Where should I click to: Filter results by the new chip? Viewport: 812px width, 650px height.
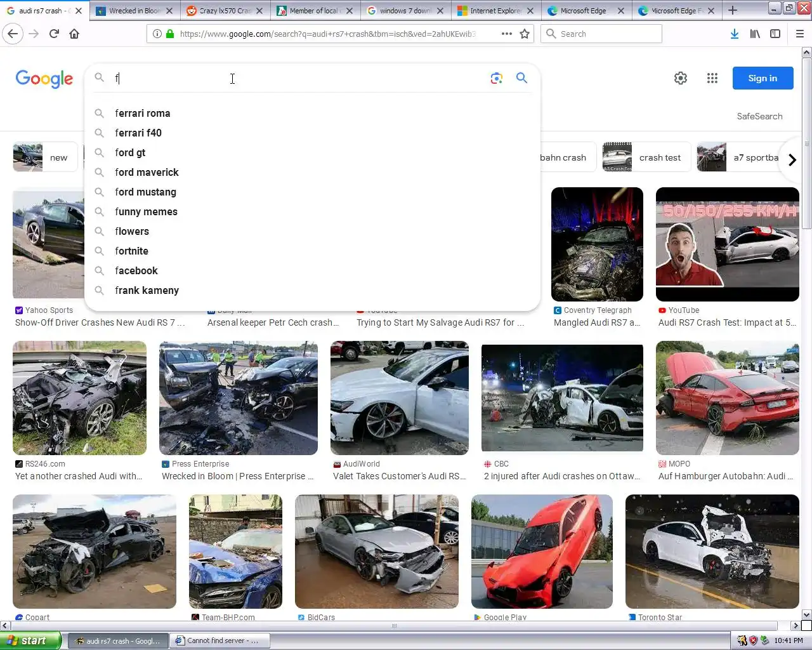coord(44,157)
